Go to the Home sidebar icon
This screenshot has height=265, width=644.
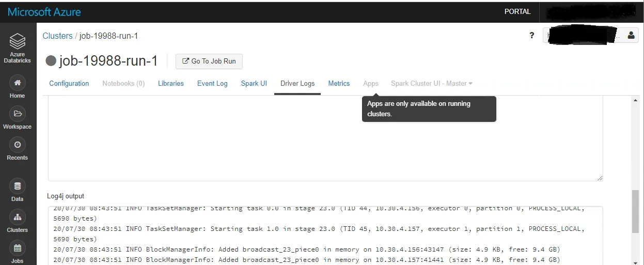point(18,83)
